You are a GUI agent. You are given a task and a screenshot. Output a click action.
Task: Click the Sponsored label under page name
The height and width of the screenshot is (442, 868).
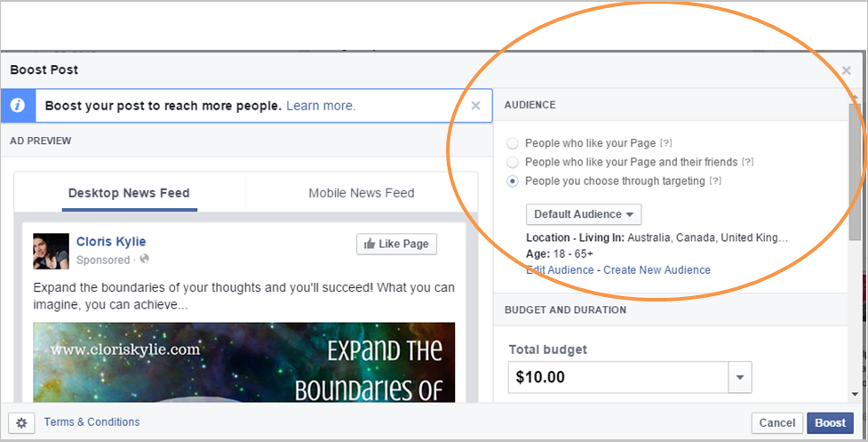pos(103,260)
